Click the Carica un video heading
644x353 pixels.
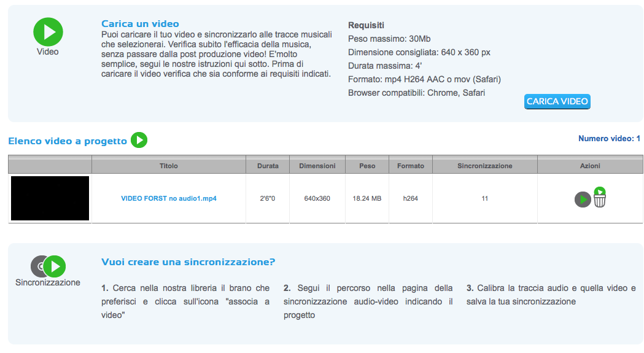click(x=140, y=24)
